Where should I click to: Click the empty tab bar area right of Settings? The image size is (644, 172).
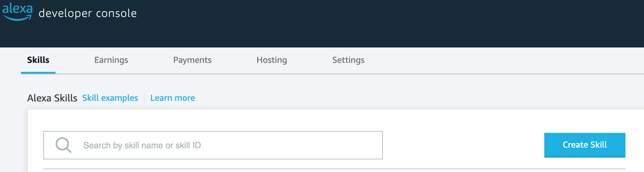pos(494,60)
